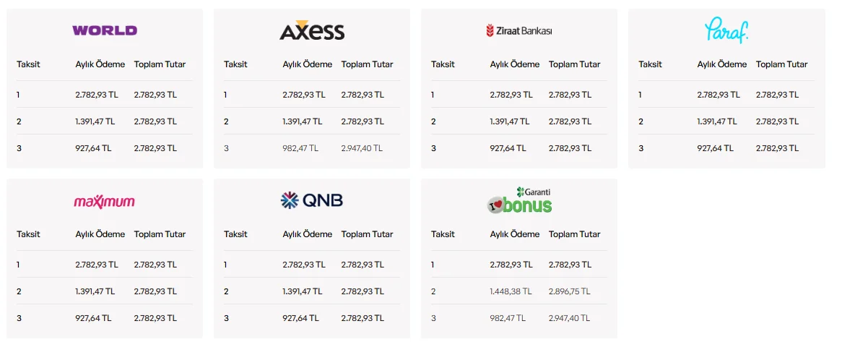The height and width of the screenshot is (342, 868).
Task: Select Bonus 2-installment monthly 1.448,38 TL
Action: coord(511,291)
